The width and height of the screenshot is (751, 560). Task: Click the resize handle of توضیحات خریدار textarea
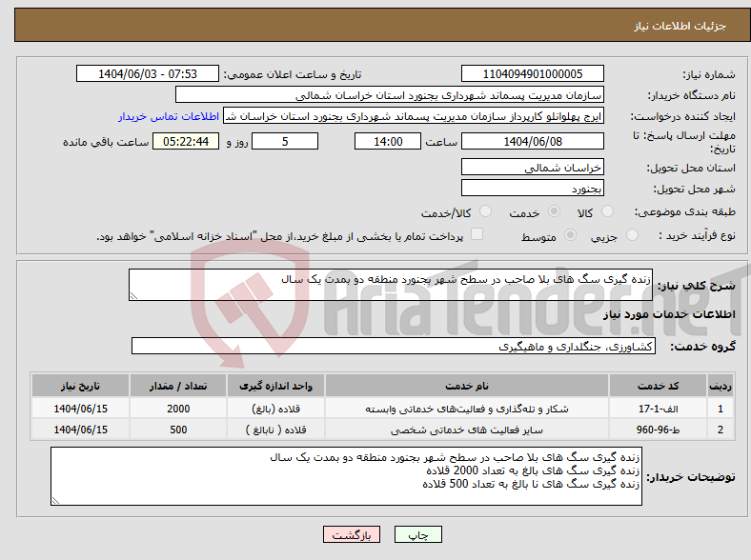(x=55, y=501)
